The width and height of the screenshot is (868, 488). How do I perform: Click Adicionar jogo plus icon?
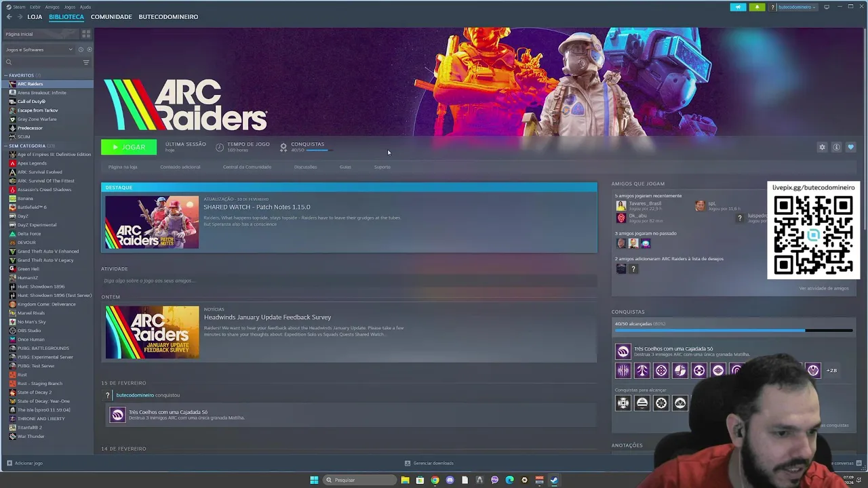[9, 463]
